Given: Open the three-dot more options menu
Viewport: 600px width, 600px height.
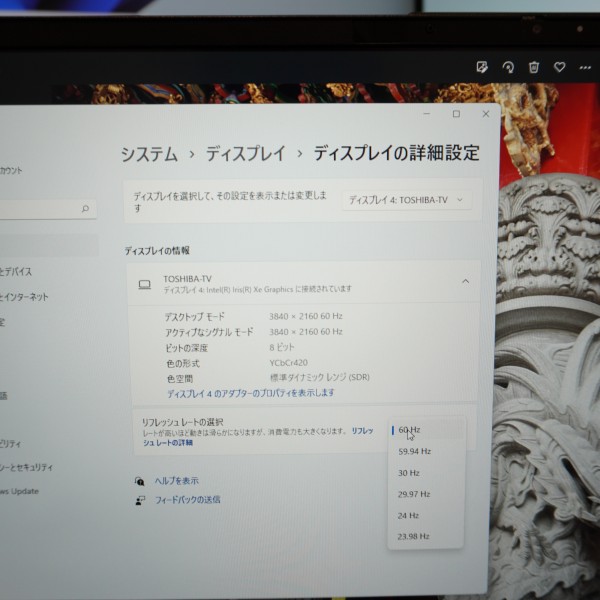Looking at the screenshot, I should coord(585,67).
